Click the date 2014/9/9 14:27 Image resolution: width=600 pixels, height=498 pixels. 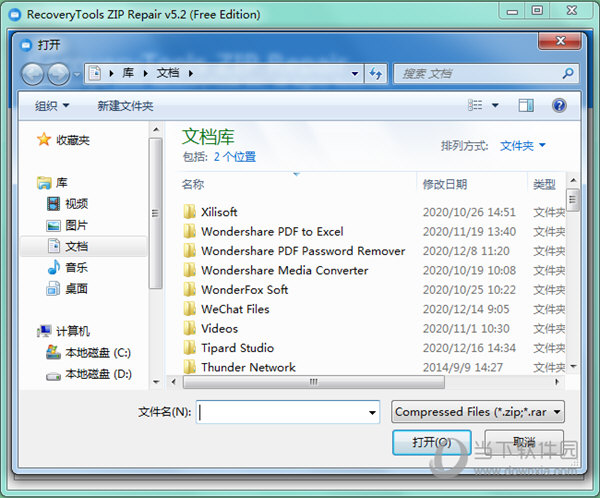pos(462,367)
